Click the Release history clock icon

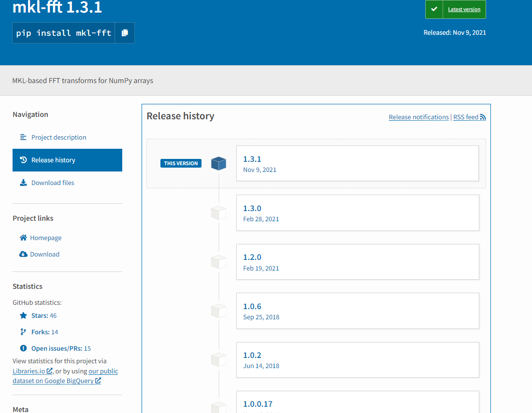[23, 159]
